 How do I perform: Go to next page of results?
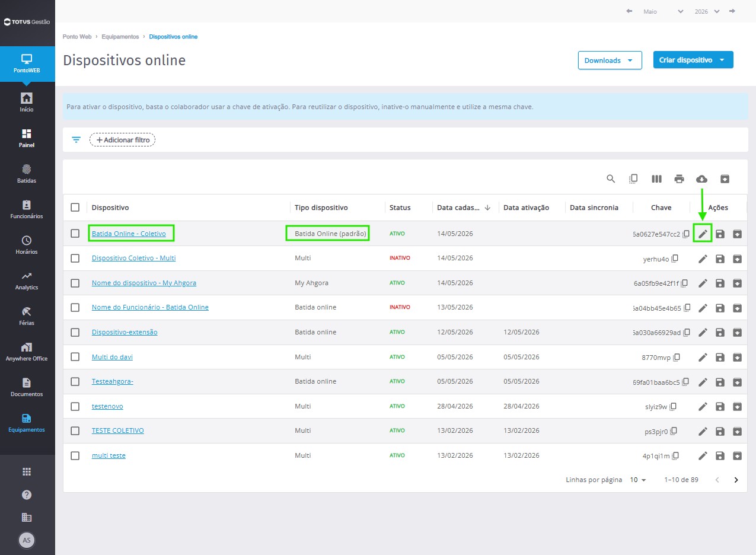click(736, 480)
